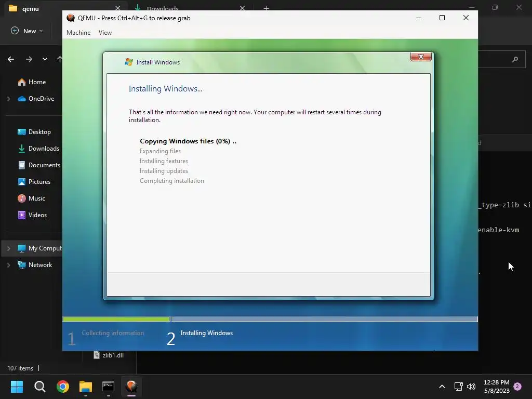Open recent locations dropdown in File Explorer
Viewport: 532px width, 399px height.
pos(45,59)
